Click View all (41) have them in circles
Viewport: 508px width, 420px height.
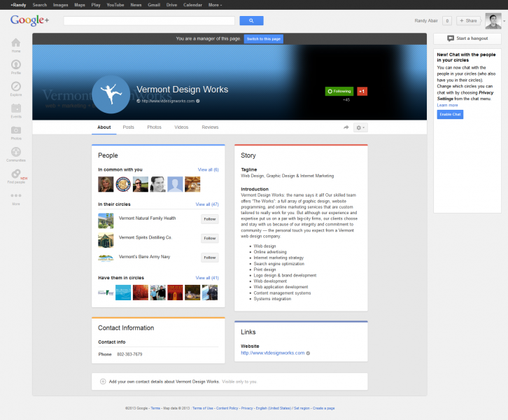(x=207, y=278)
